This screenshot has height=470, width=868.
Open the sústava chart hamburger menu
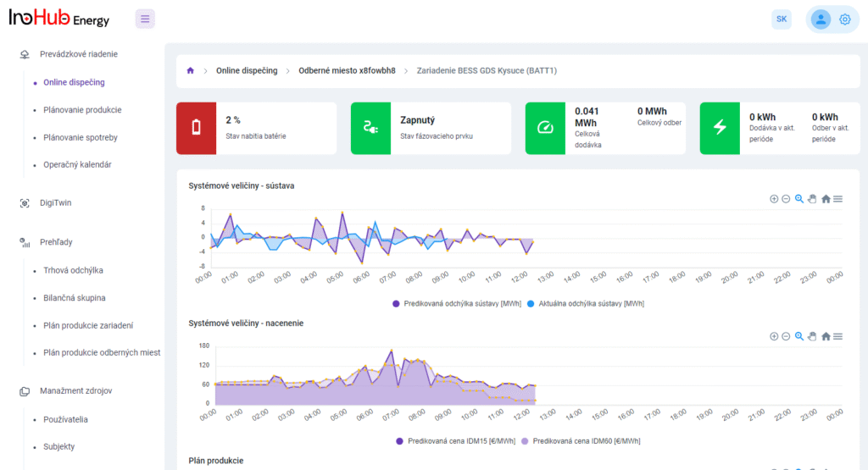(837, 199)
